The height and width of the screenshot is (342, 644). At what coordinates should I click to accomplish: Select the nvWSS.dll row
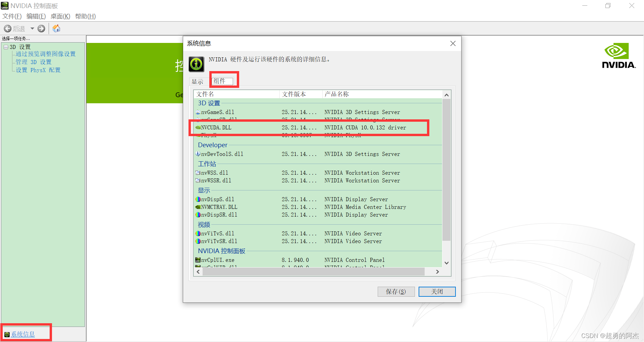click(x=318, y=173)
